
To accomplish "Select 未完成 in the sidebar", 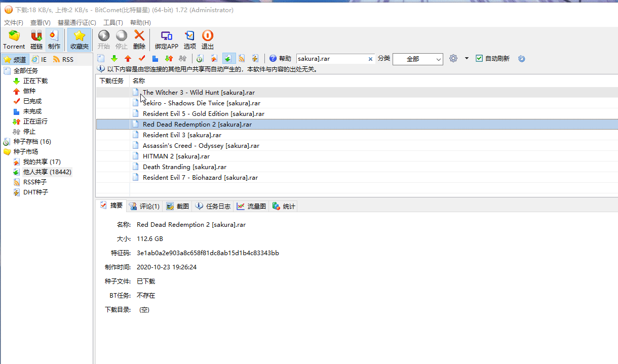I will point(32,111).
